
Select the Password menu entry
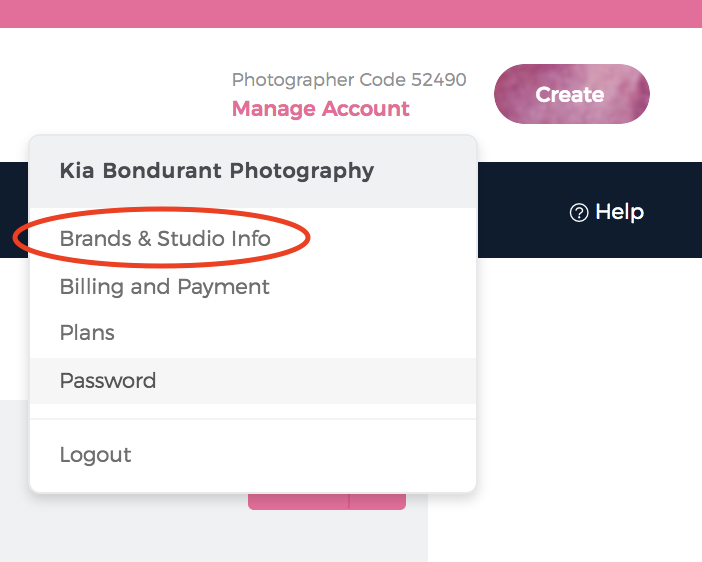click(108, 381)
